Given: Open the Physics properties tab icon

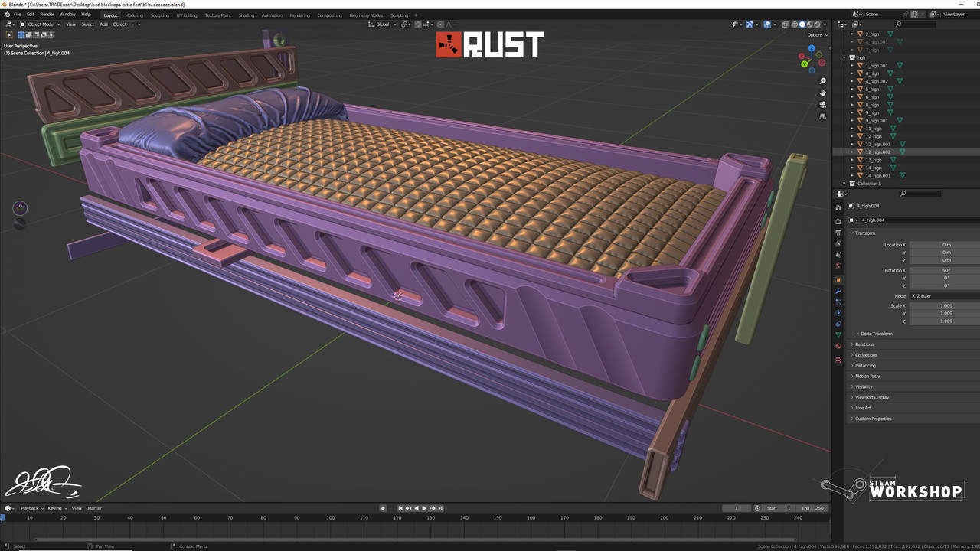Looking at the screenshot, I should [x=838, y=313].
